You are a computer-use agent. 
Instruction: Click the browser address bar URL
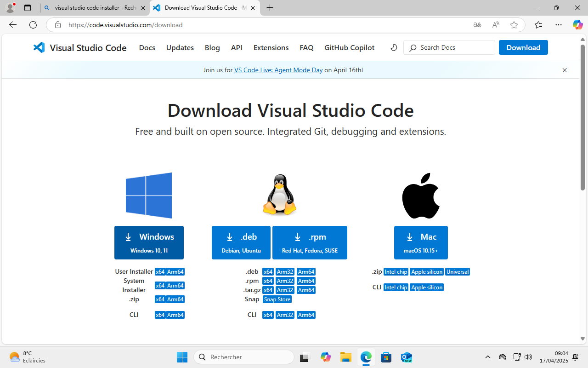[x=125, y=25]
